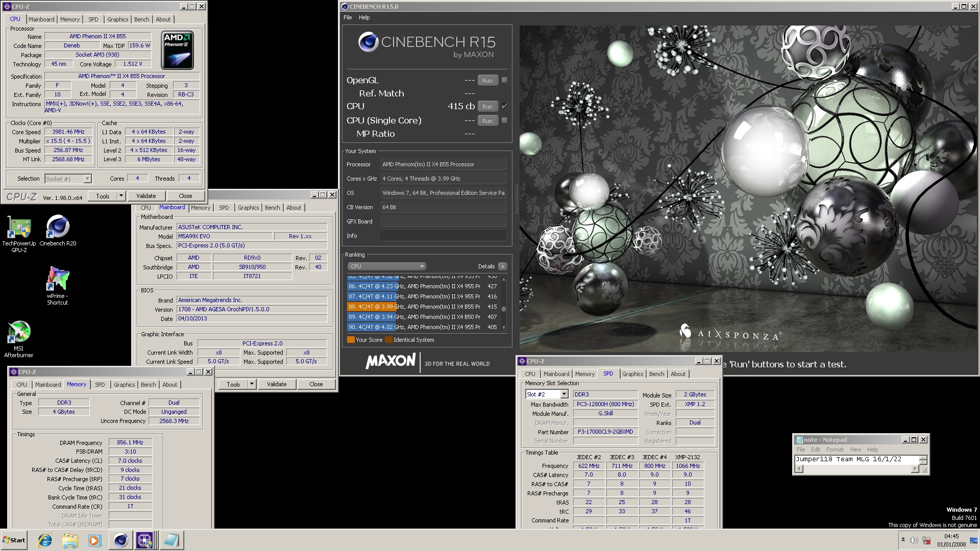
Task: Click the Notepad window title icon
Action: click(798, 439)
